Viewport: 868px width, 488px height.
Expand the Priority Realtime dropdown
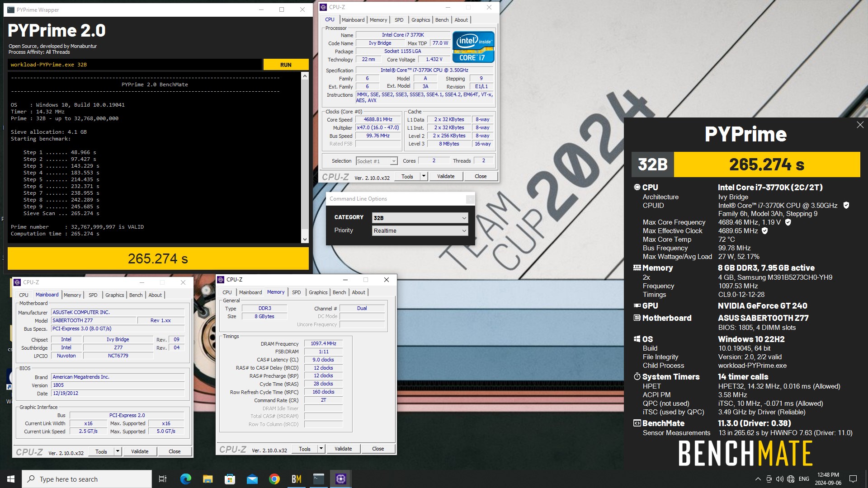coord(420,230)
